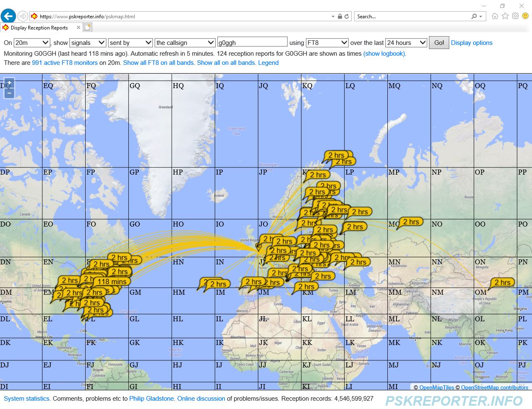532x409 pixels.
Task: Open browser settings gear icon
Action: (x=515, y=16)
